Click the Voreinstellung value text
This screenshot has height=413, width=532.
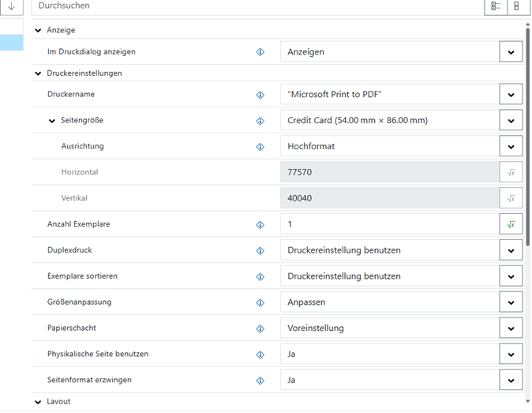coord(316,329)
